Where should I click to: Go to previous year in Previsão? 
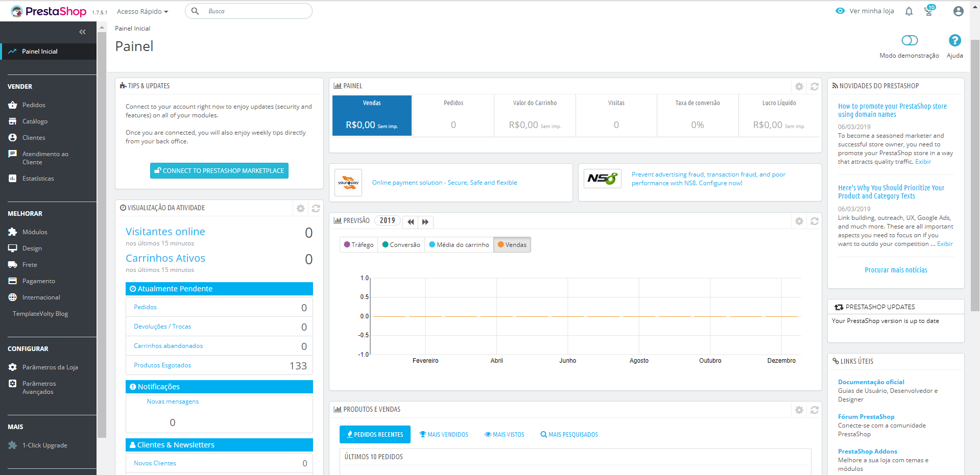(411, 222)
